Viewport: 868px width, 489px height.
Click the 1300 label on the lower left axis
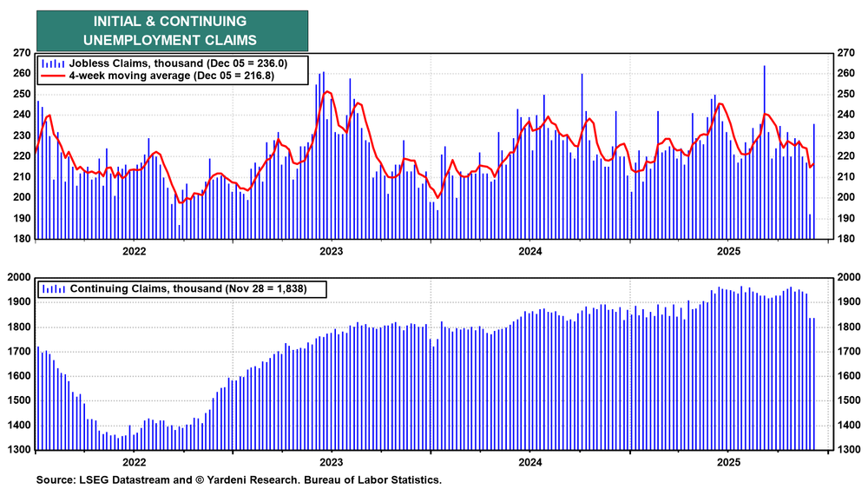coord(19,451)
